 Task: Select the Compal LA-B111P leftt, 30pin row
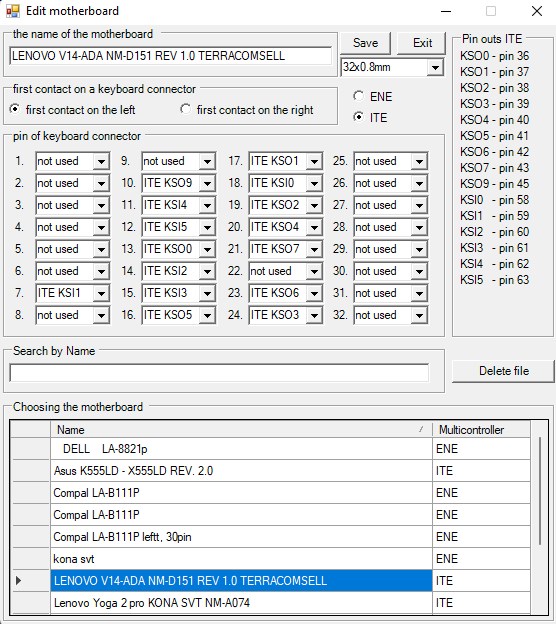[x=241, y=537]
